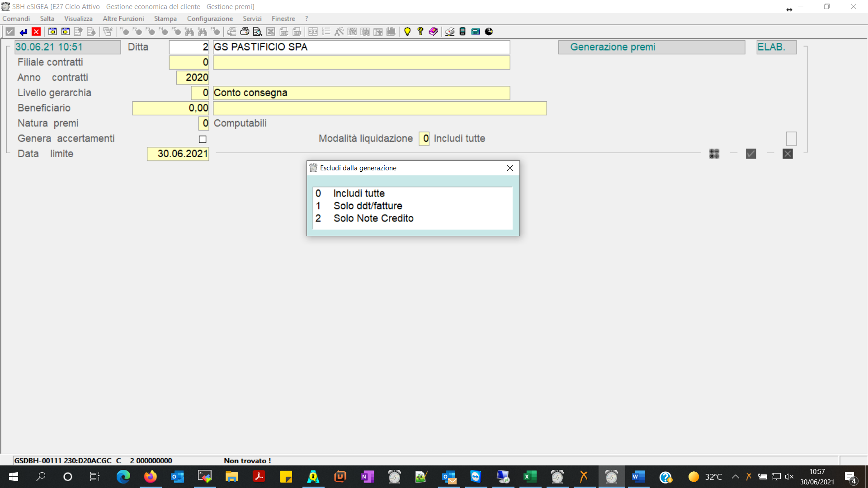Viewport: 868px width, 488px height.
Task: Select 'Solo ddt/fatture' from list
Action: pos(368,206)
